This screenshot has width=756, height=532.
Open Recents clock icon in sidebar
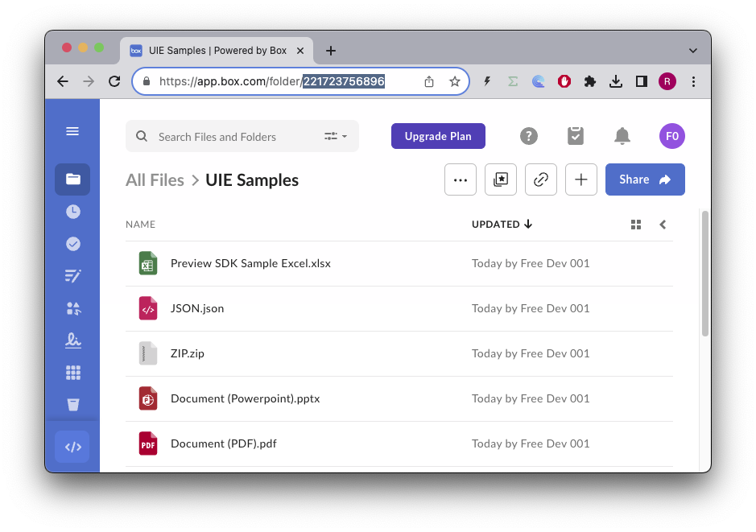click(72, 212)
